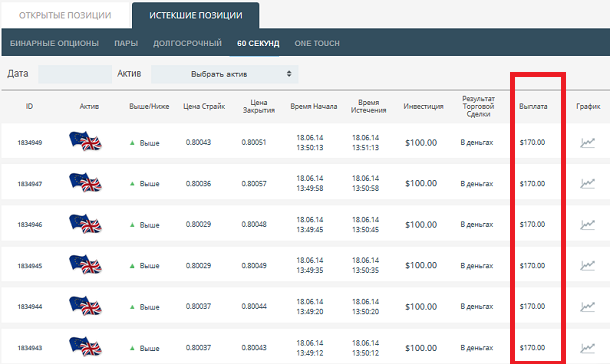Click closing price 0.80048

click(254, 224)
